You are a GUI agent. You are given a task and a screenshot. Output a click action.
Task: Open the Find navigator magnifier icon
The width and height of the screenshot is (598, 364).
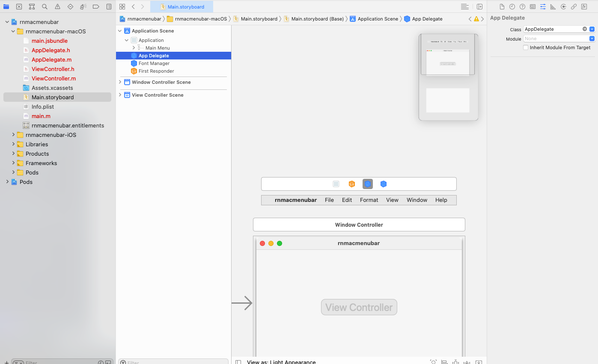click(x=45, y=7)
